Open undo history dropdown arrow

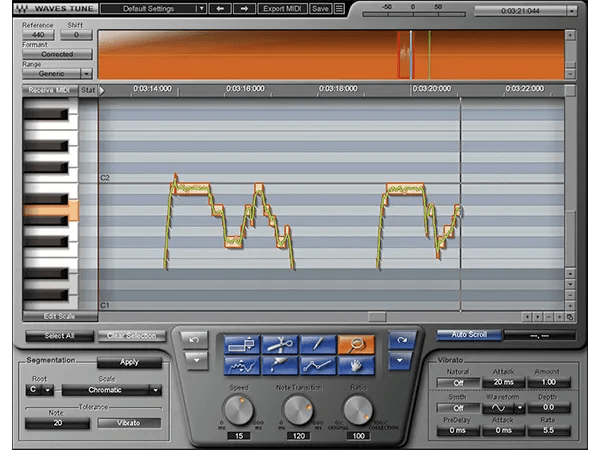click(x=196, y=360)
